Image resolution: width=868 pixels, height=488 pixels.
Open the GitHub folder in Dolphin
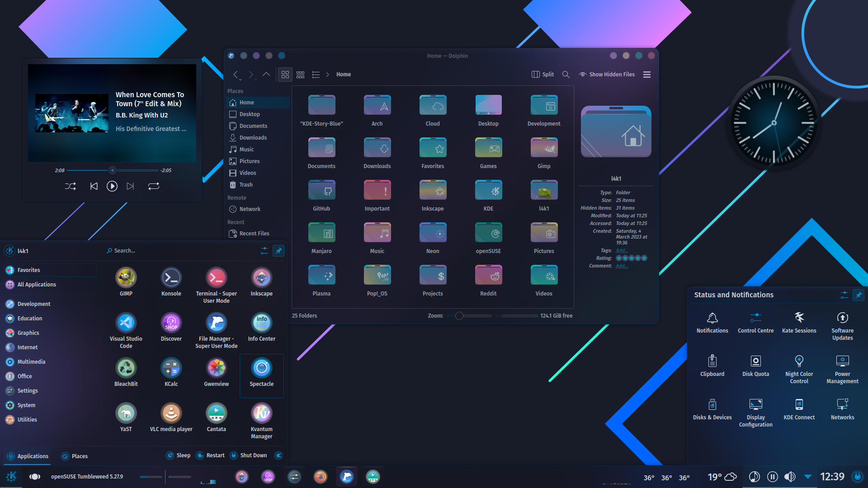321,196
